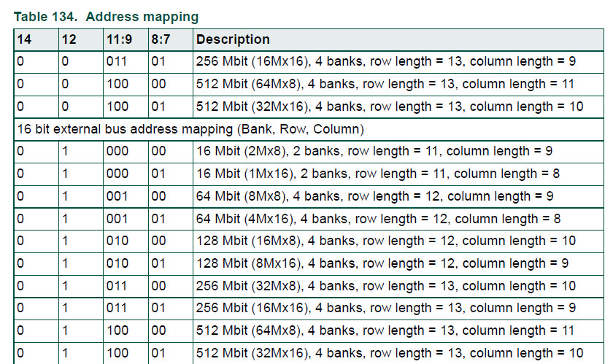This screenshot has height=364, width=613.
Task: Click the last 512 Mbit (32Mx16) row description
Action: point(398,354)
